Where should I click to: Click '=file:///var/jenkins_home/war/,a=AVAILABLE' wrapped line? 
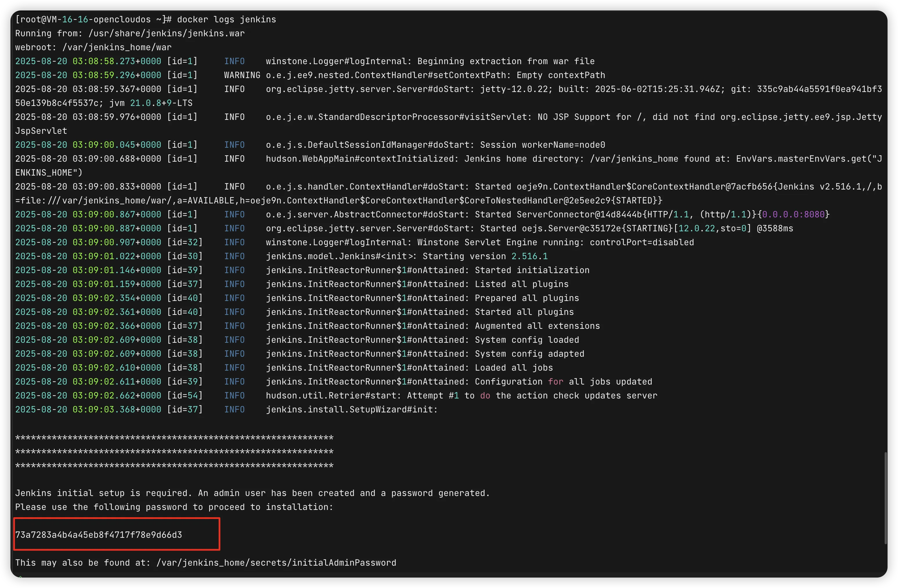coord(125,201)
